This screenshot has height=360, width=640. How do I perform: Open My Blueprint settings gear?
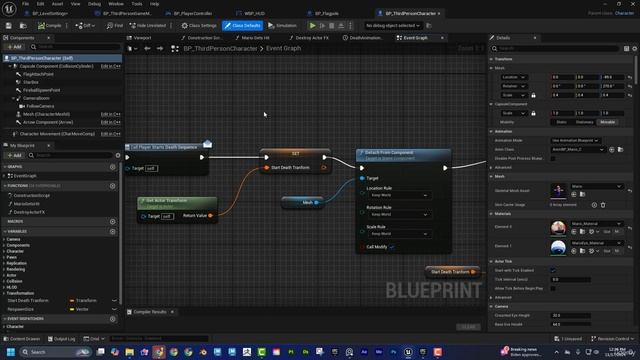[x=118, y=156]
